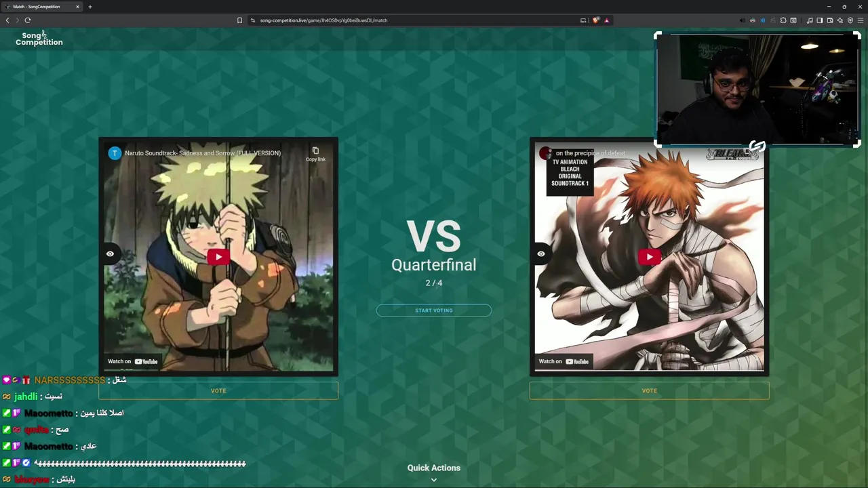This screenshot has width=868, height=488.
Task: Click the Brave Rewards triangle icon
Action: tap(607, 20)
